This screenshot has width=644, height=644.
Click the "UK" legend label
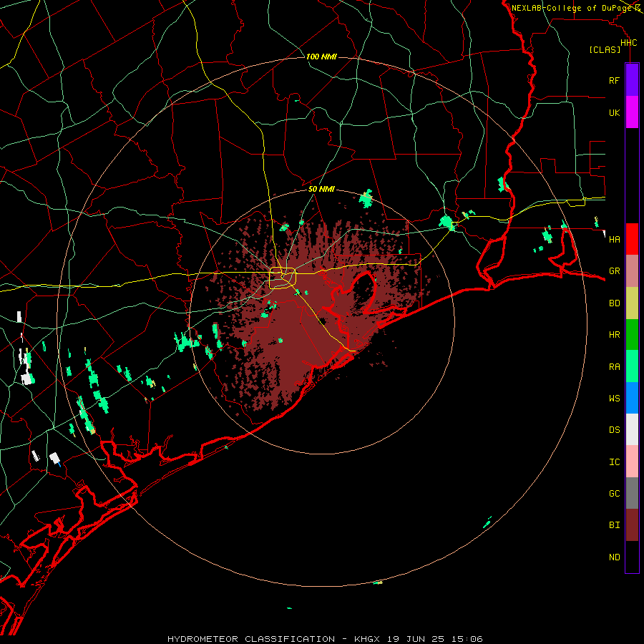614,112
